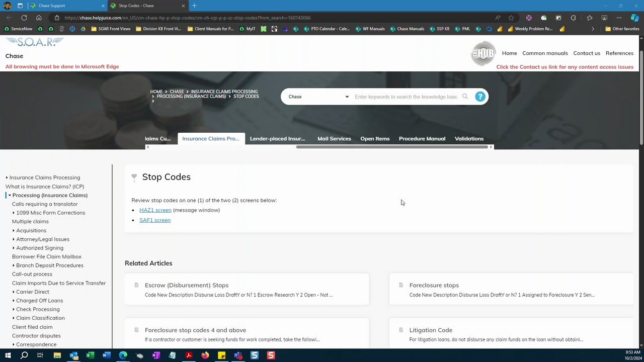
Task: Open Microsoft Teams from the taskbar
Action: pyautogui.click(x=238, y=355)
